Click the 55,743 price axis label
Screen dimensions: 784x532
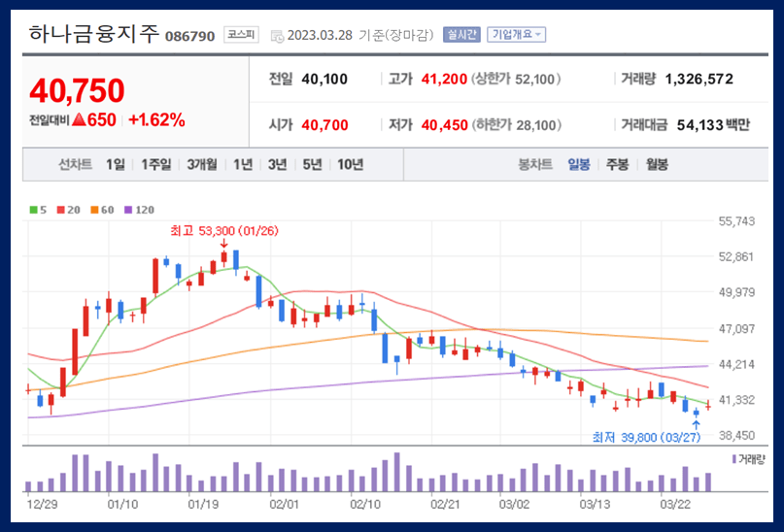point(736,221)
